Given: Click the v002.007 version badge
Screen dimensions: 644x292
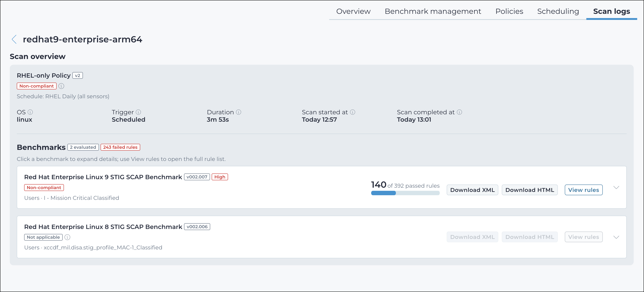Looking at the screenshot, I should pos(197,177).
